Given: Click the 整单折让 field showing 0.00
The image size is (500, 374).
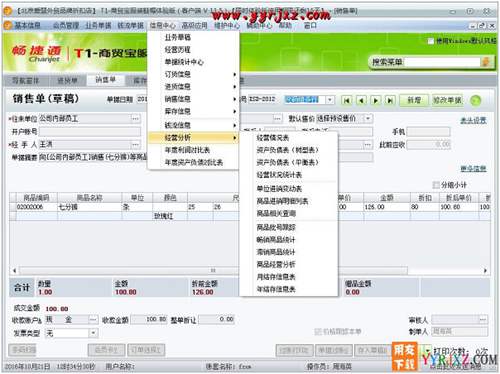Looking at the screenshot, I should [x=217, y=319].
